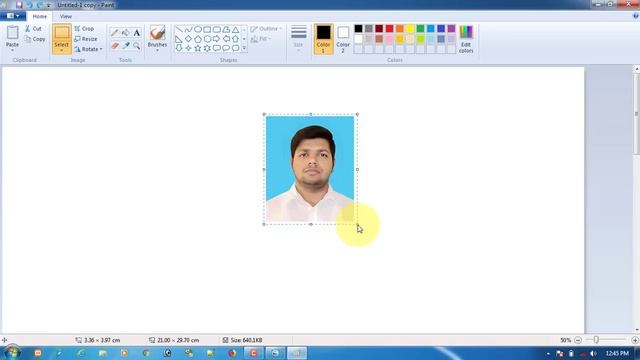Choose the Down arrow shape
The height and width of the screenshot is (360, 640).
coord(179,48)
